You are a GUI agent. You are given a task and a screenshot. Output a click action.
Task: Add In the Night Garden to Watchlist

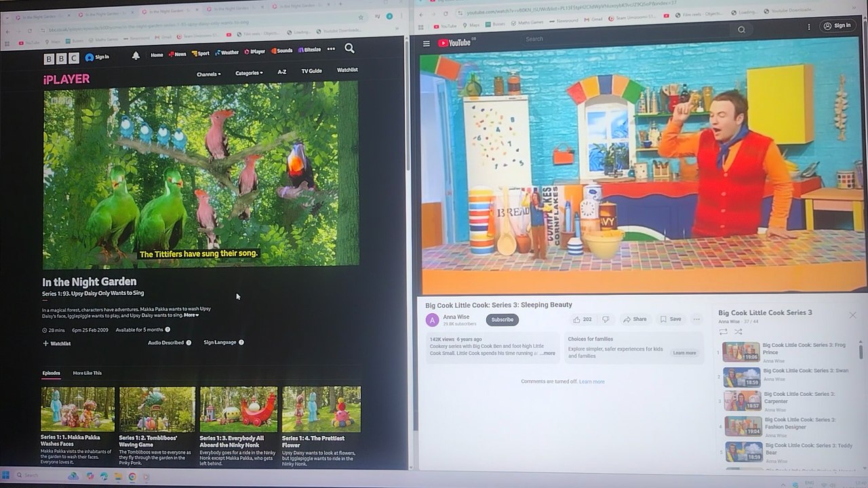(x=57, y=344)
